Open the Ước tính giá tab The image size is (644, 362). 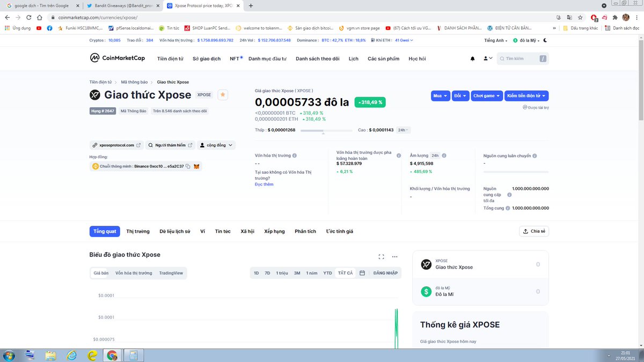pyautogui.click(x=340, y=231)
